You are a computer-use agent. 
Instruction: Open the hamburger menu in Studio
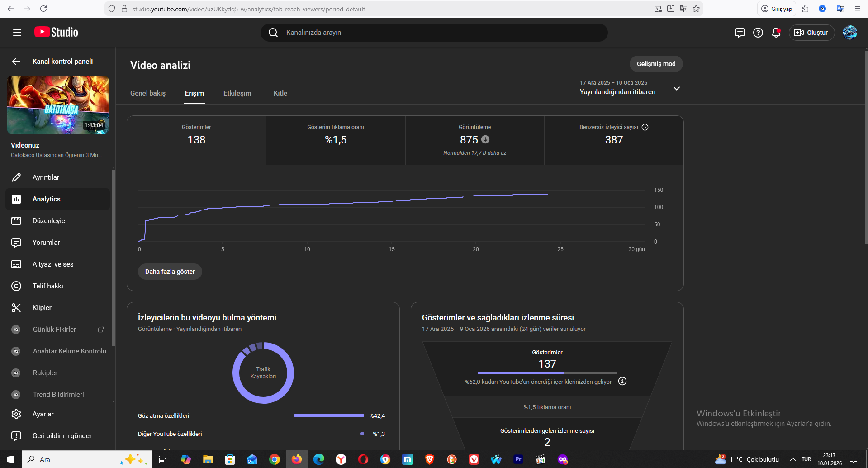tap(17, 33)
